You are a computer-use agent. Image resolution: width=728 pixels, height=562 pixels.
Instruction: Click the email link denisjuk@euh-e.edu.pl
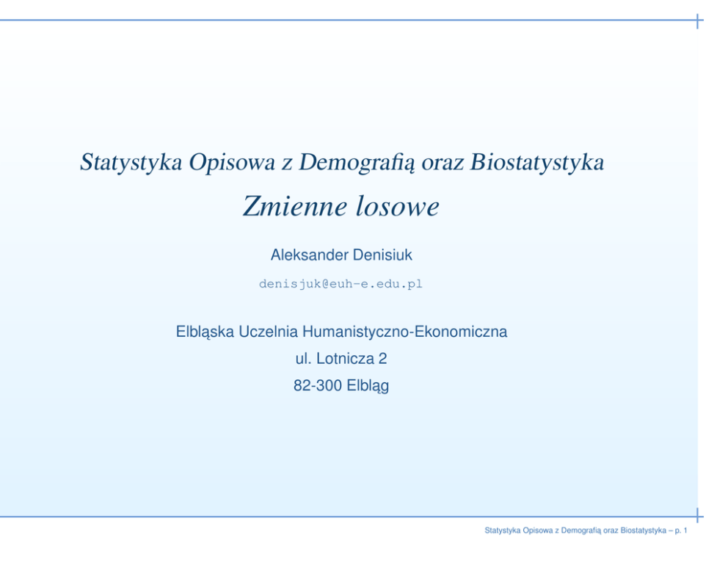[341, 284]
